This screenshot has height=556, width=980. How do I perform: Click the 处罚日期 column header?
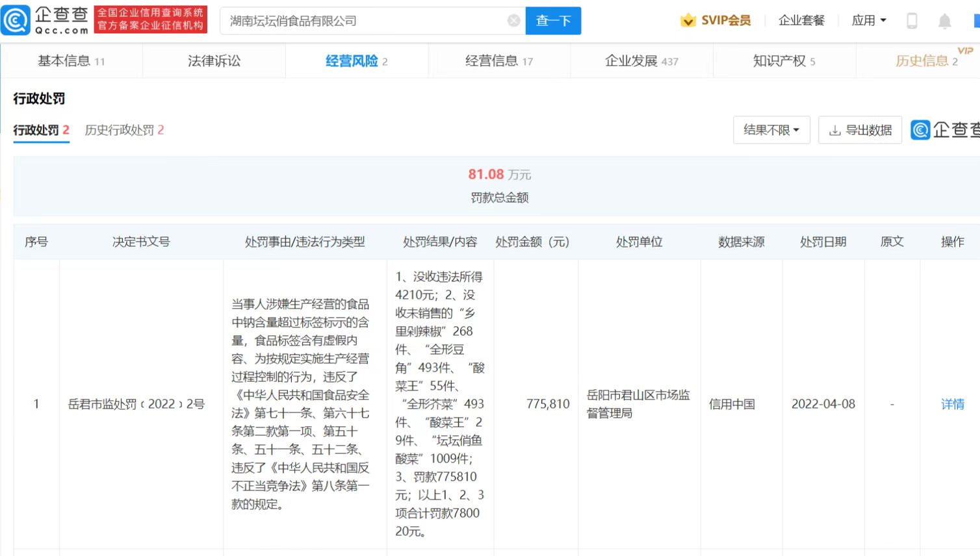823,242
